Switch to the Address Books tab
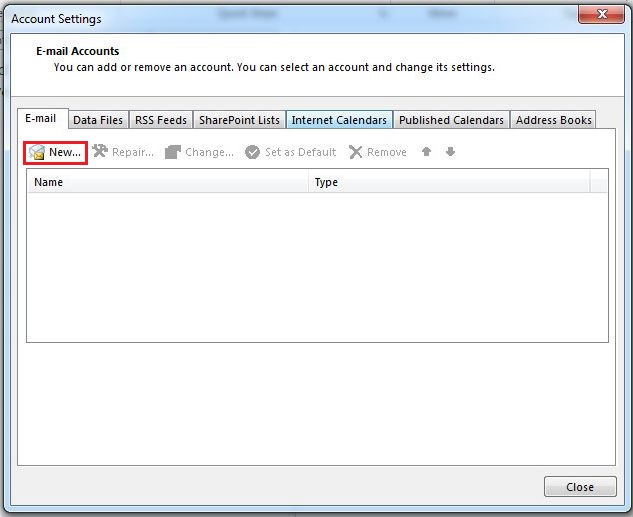Viewport: 633px width, 517px height. click(553, 120)
